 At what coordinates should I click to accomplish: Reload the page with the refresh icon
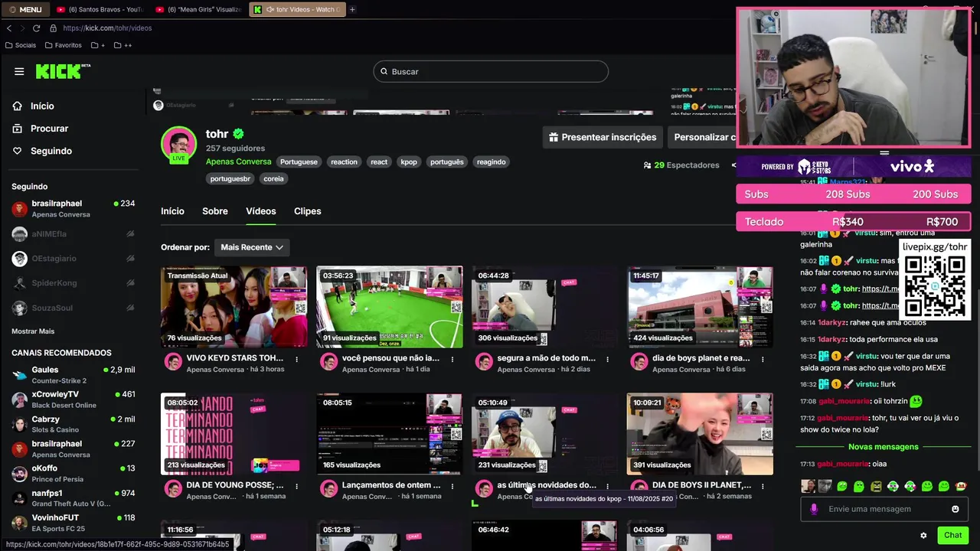(36, 28)
